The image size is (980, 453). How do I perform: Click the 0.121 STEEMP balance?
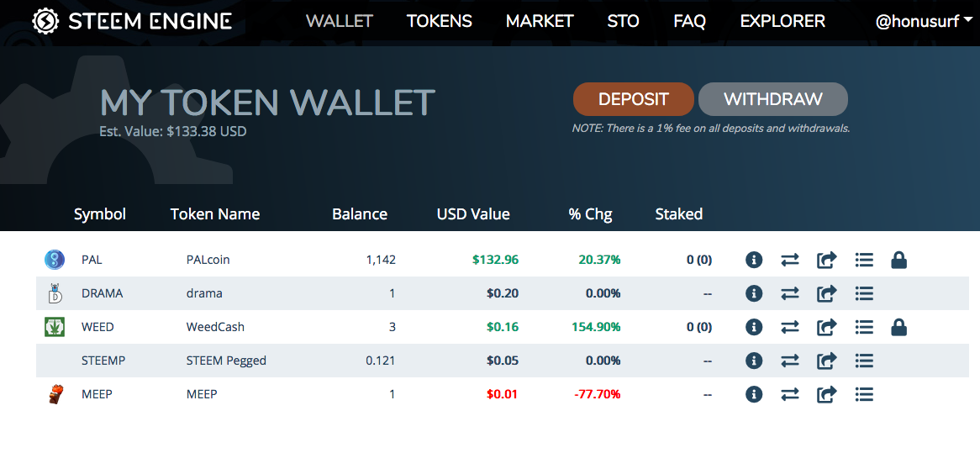[x=381, y=361]
